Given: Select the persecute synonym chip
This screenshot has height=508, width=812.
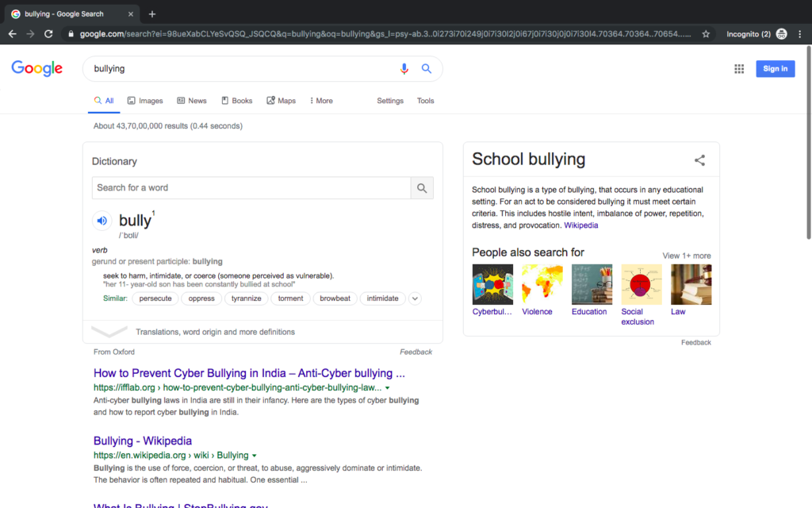Looking at the screenshot, I should [155, 298].
